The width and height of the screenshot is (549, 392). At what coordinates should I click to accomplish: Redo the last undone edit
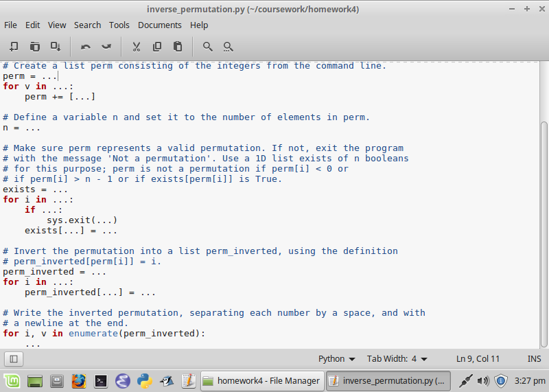tap(106, 47)
